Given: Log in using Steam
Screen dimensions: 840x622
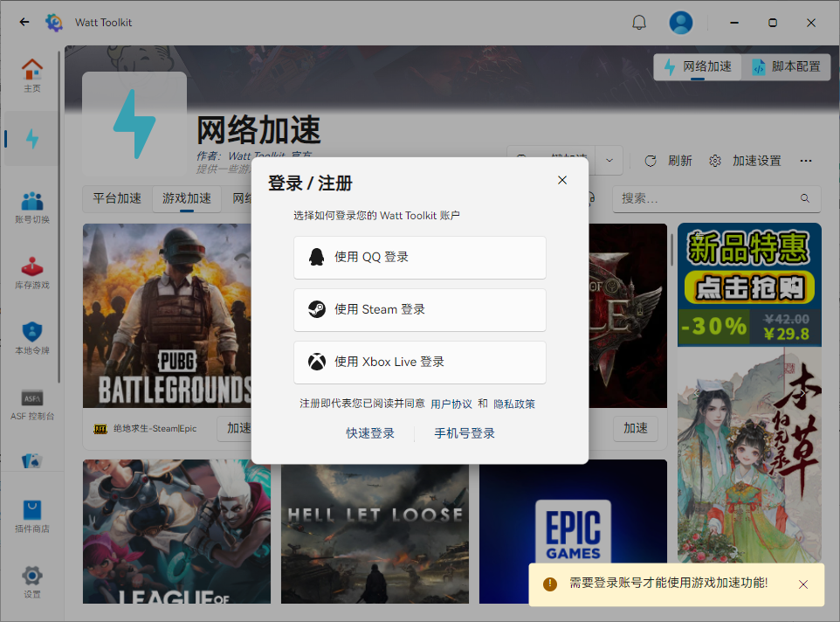Looking at the screenshot, I should point(420,309).
